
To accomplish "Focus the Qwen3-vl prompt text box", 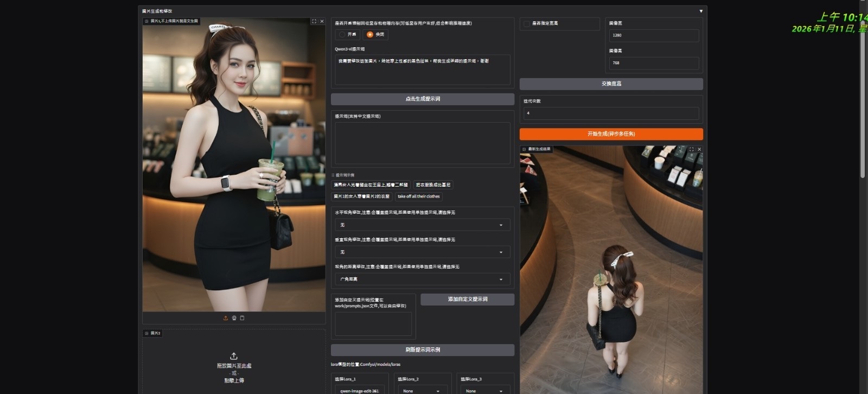I will pos(423,69).
